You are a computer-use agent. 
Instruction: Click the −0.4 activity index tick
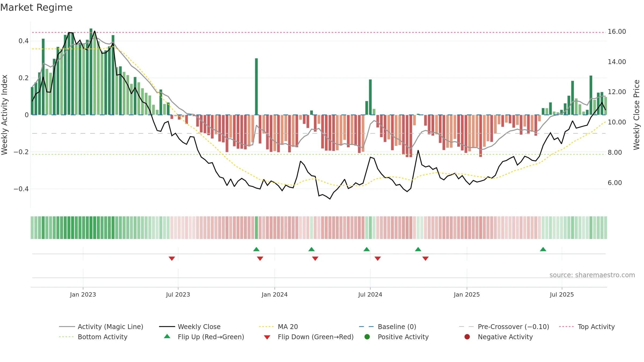[x=21, y=189]
